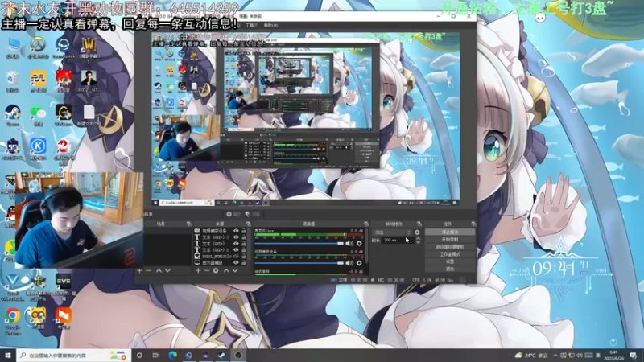Open the 帮助(H) menu in OBS
Image resolution: width=644 pixels, height=362 pixels.
[x=270, y=26]
